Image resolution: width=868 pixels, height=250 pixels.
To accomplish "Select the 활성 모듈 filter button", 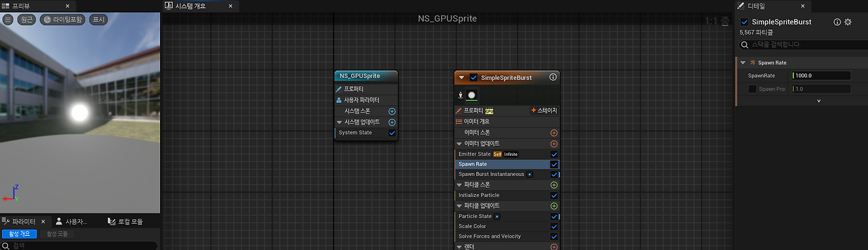I will (58, 234).
